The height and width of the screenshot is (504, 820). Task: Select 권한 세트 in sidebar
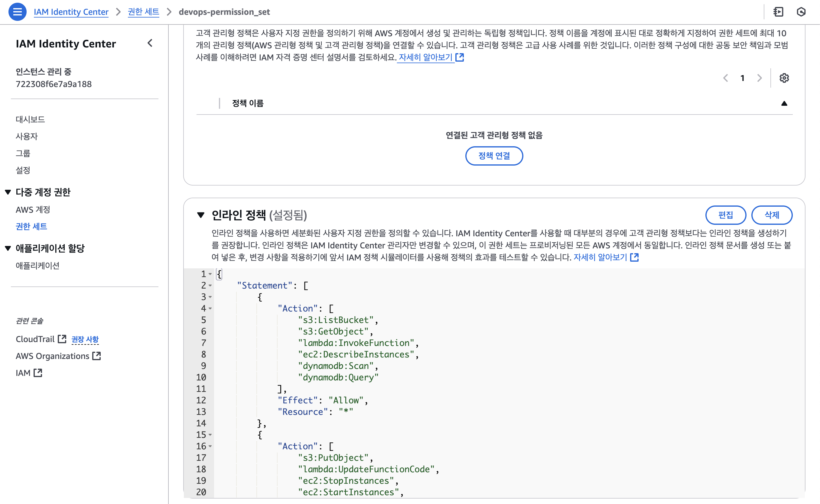31,227
